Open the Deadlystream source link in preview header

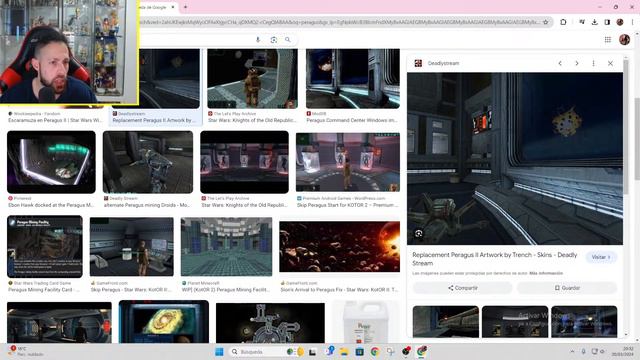tap(443, 63)
